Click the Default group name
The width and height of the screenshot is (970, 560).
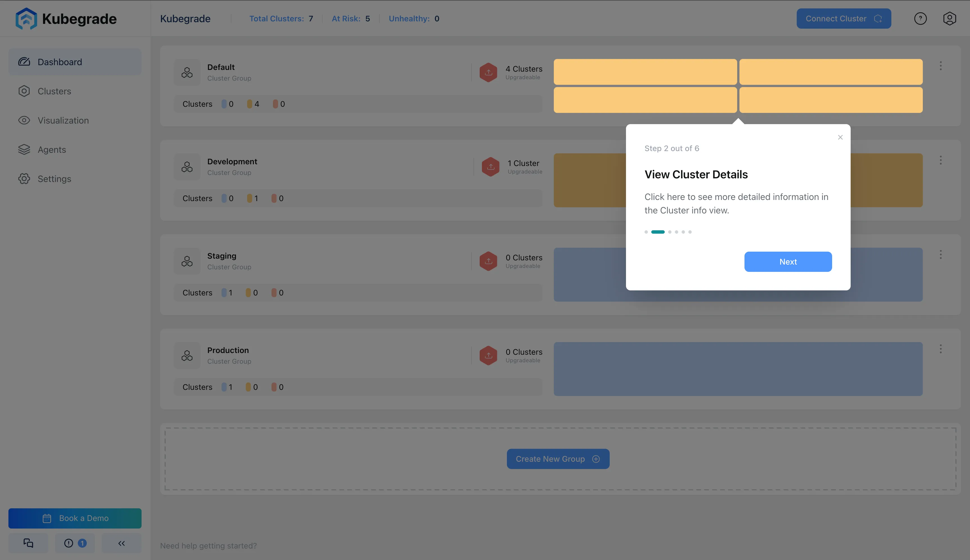coord(221,67)
